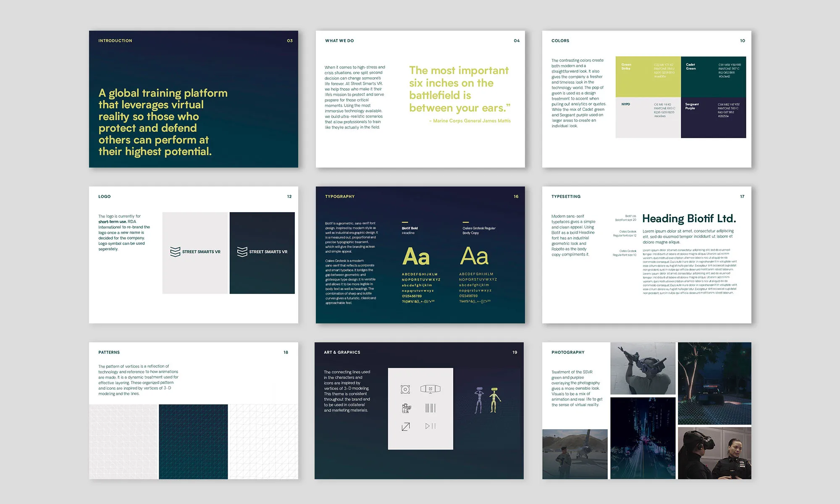Click the curved multi-screen monitor icon
The image size is (840, 504).
tap(430, 389)
